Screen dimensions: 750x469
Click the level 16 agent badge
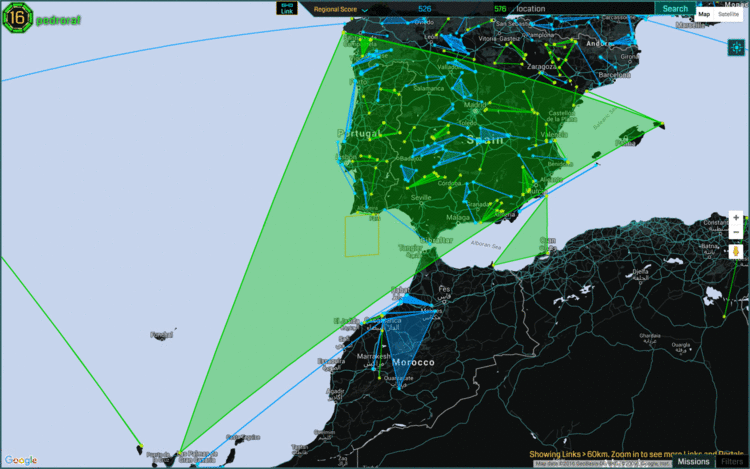coord(17,16)
